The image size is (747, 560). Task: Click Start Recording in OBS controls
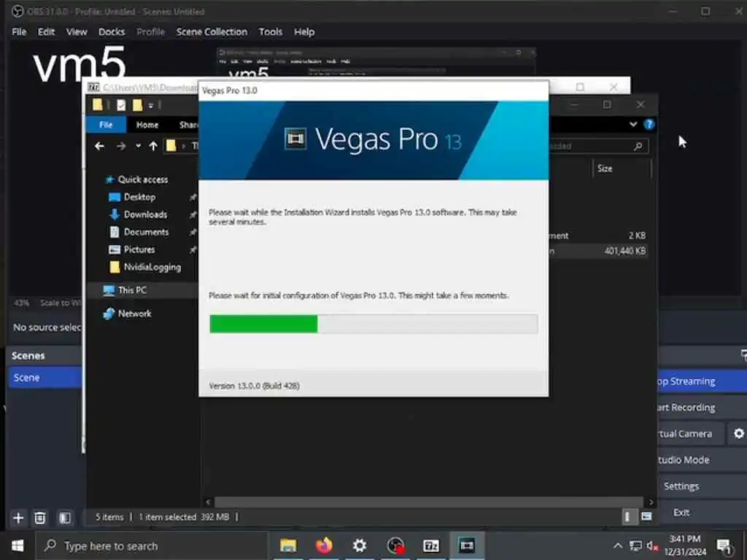click(x=703, y=408)
